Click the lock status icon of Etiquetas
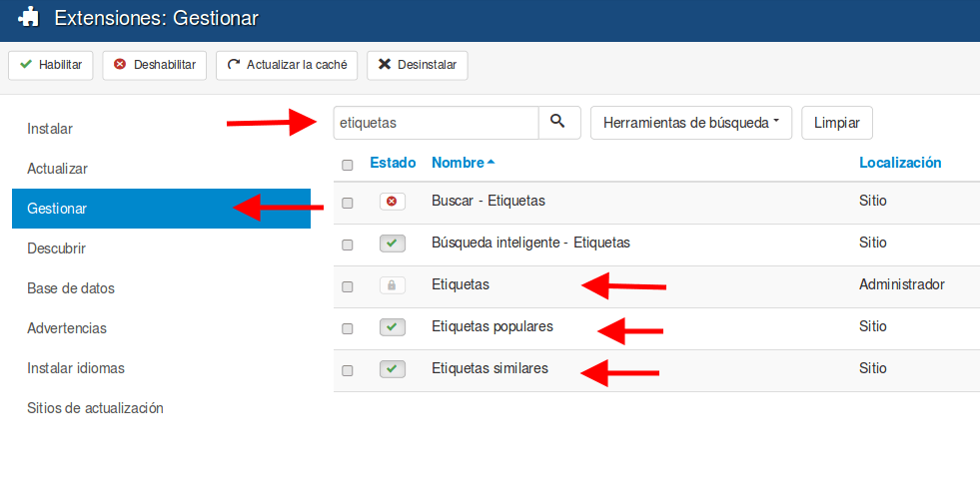The width and height of the screenshot is (980, 492). [x=393, y=285]
